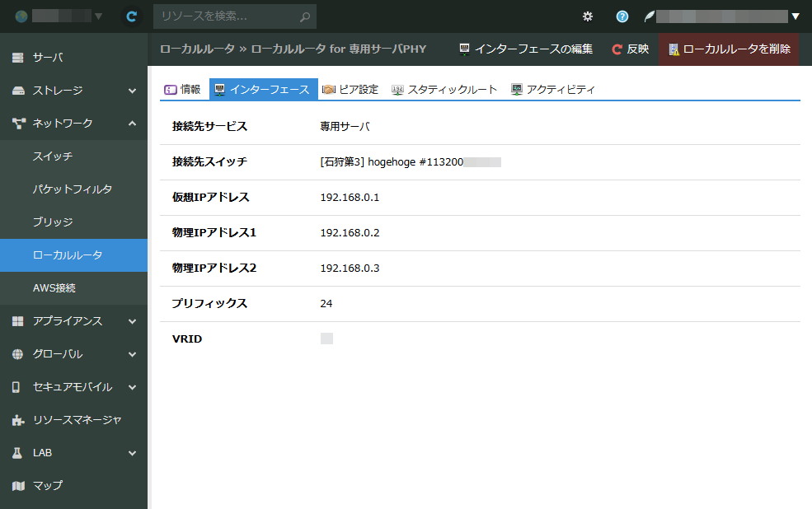
Task: Click the globe zone icon at top left
Action: click(21, 16)
